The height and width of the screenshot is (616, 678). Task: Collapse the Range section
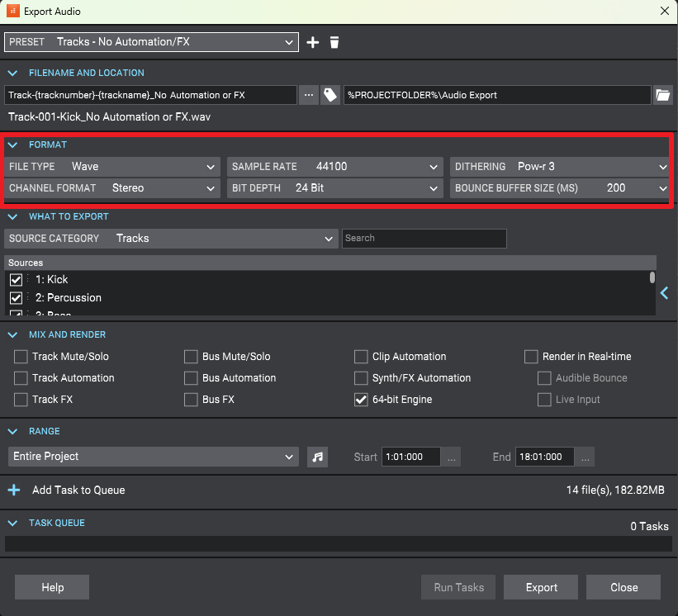pyautogui.click(x=13, y=431)
